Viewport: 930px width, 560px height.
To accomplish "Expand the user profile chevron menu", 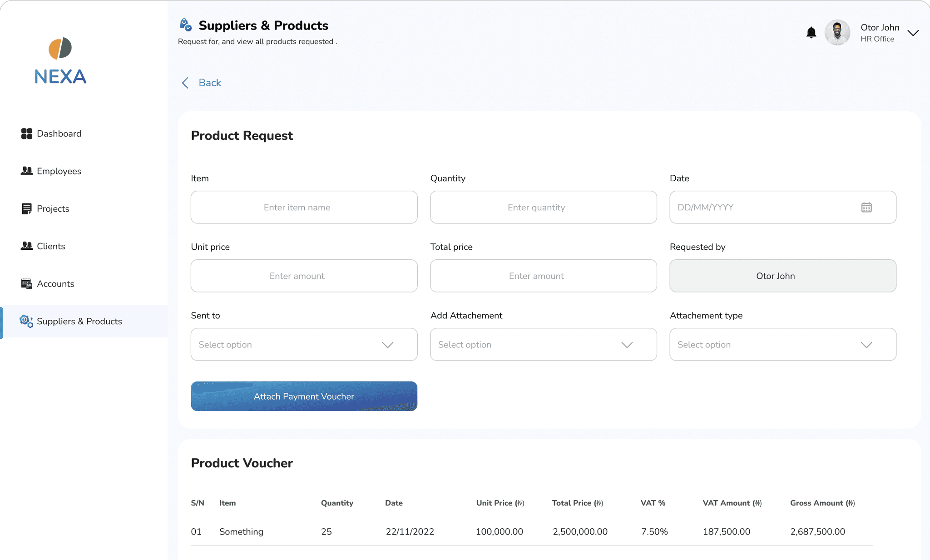I will tap(913, 33).
